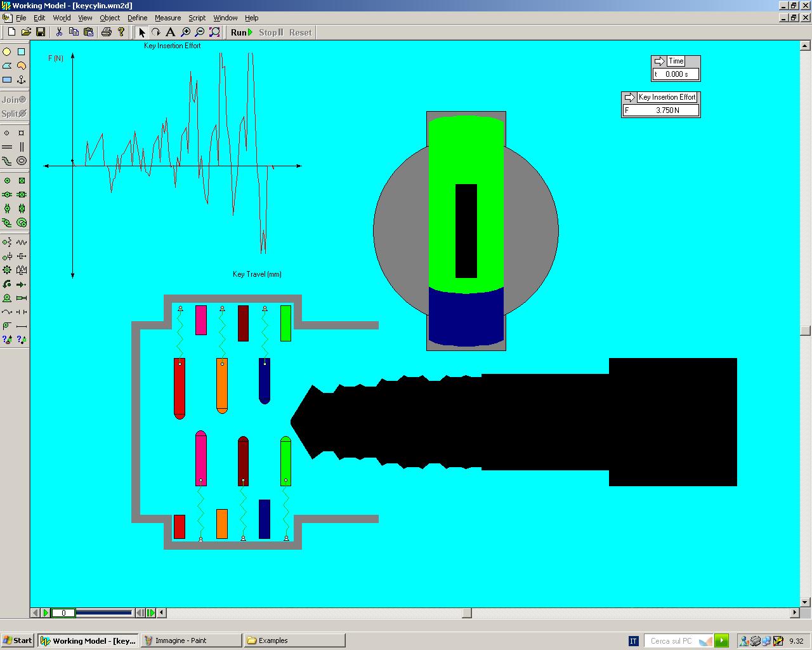Select the Zoom In magnifier tool
The height and width of the screenshot is (650, 812).
(x=185, y=32)
